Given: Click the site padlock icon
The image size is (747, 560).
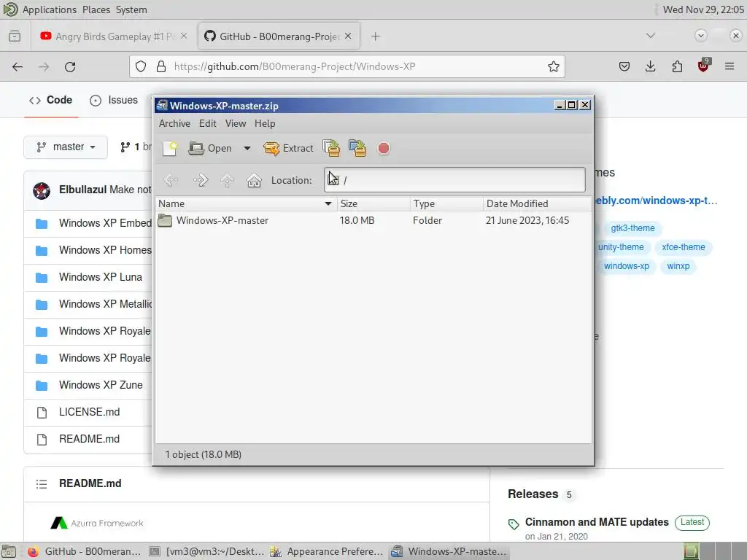Looking at the screenshot, I should (161, 66).
